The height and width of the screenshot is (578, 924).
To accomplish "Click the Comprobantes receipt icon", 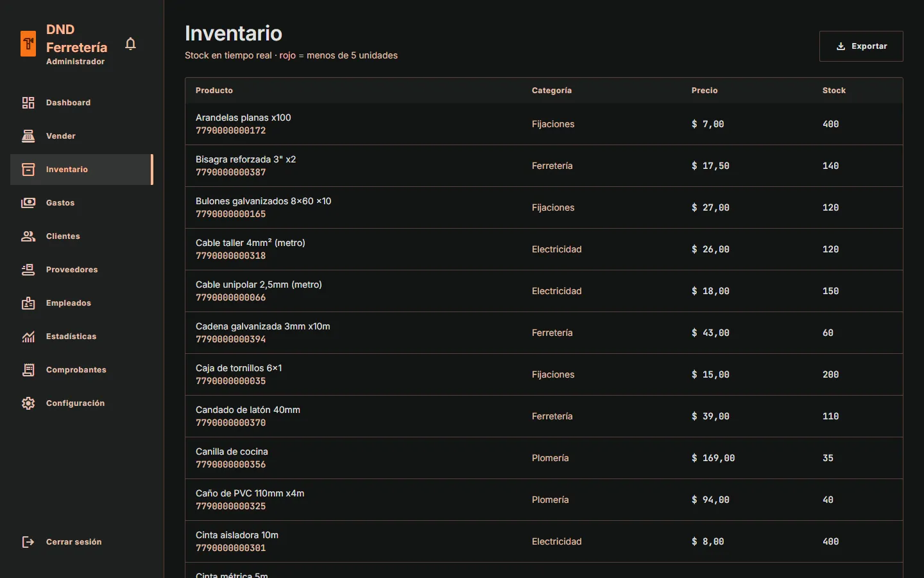I will click(x=28, y=370).
